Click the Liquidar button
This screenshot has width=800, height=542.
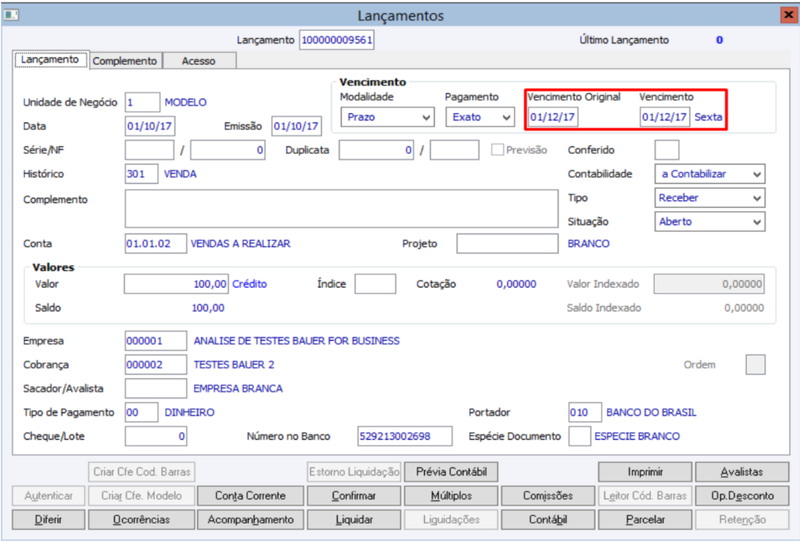[354, 520]
